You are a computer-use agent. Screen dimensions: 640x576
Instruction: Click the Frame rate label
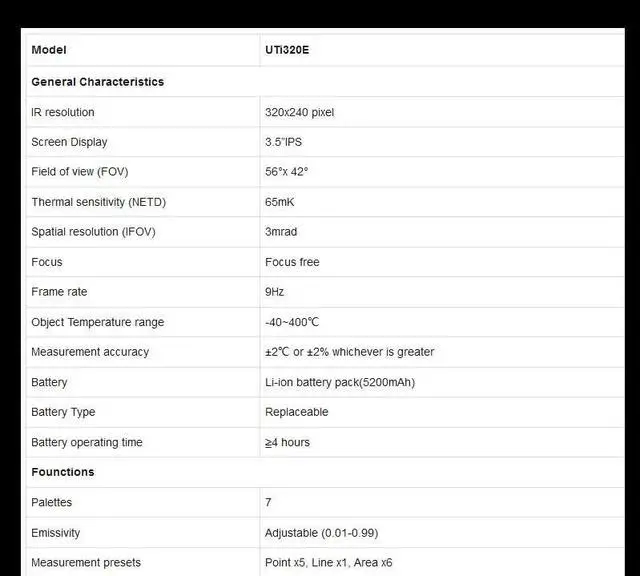tap(59, 292)
